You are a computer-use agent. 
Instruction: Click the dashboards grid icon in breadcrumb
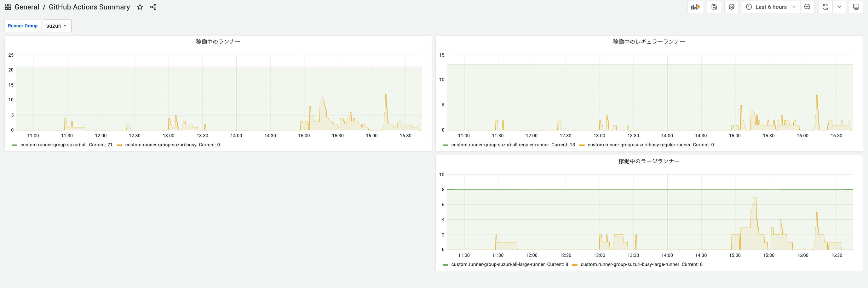8,6
